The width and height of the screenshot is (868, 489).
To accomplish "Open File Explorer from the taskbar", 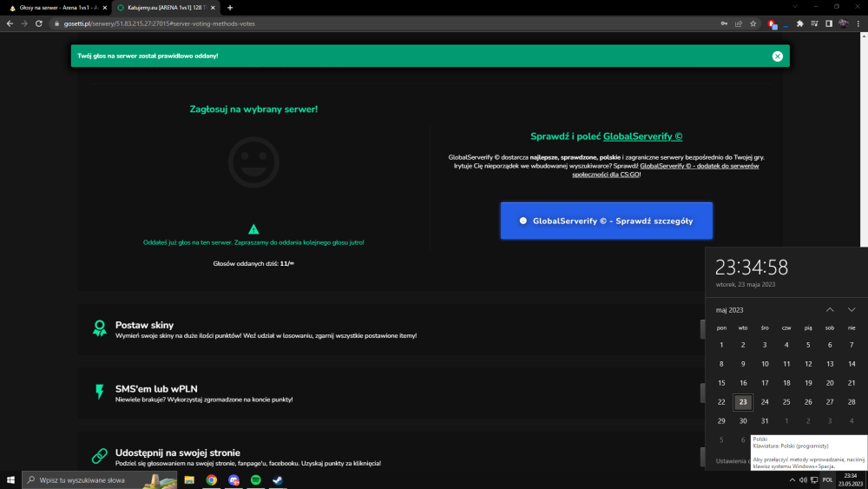I will pyautogui.click(x=189, y=479).
